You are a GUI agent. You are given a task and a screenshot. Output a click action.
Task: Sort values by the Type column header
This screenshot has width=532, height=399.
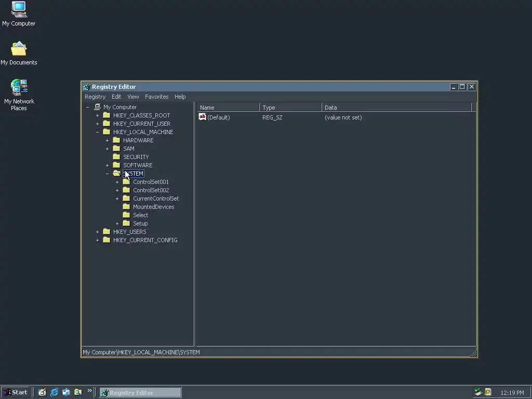coord(290,108)
